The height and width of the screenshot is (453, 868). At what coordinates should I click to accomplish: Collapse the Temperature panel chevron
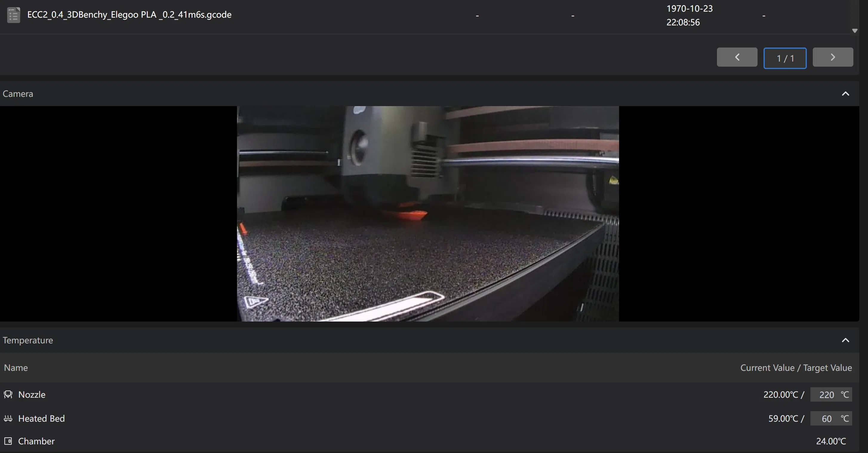click(845, 340)
